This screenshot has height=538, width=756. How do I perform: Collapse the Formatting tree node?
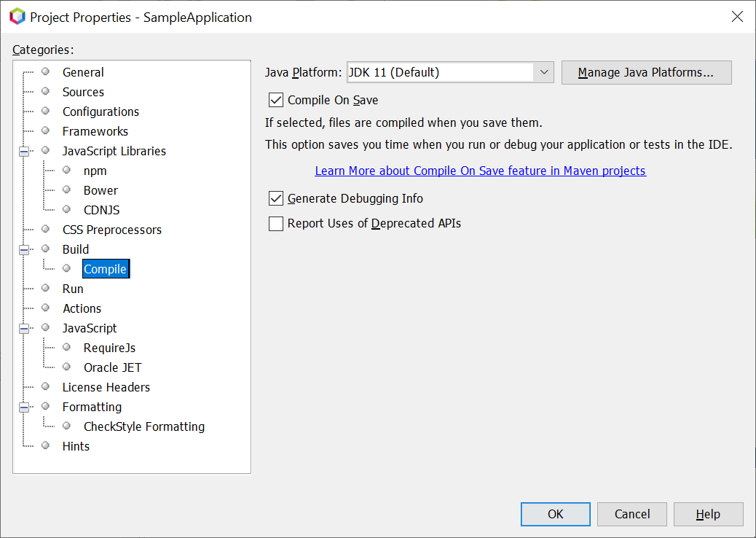(24, 408)
